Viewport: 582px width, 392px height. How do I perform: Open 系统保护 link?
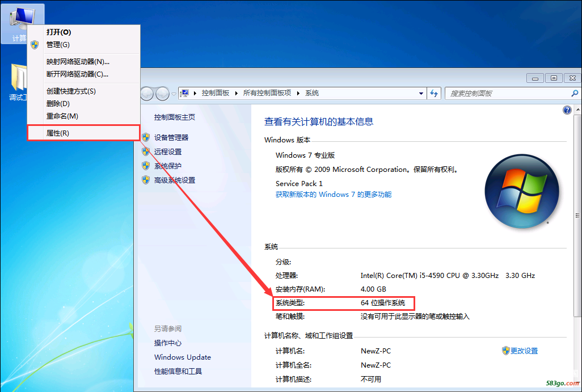pos(168,166)
